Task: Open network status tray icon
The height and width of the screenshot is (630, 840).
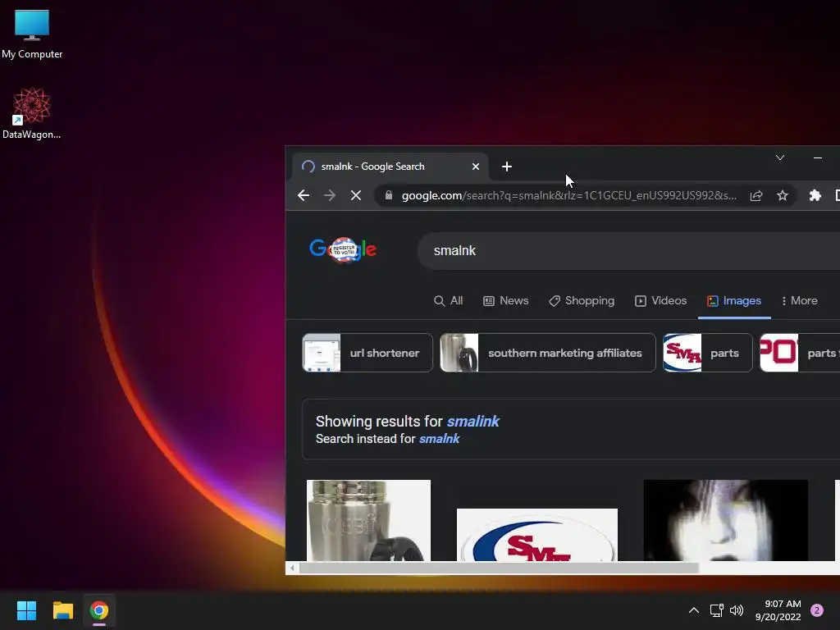Action: (x=716, y=610)
